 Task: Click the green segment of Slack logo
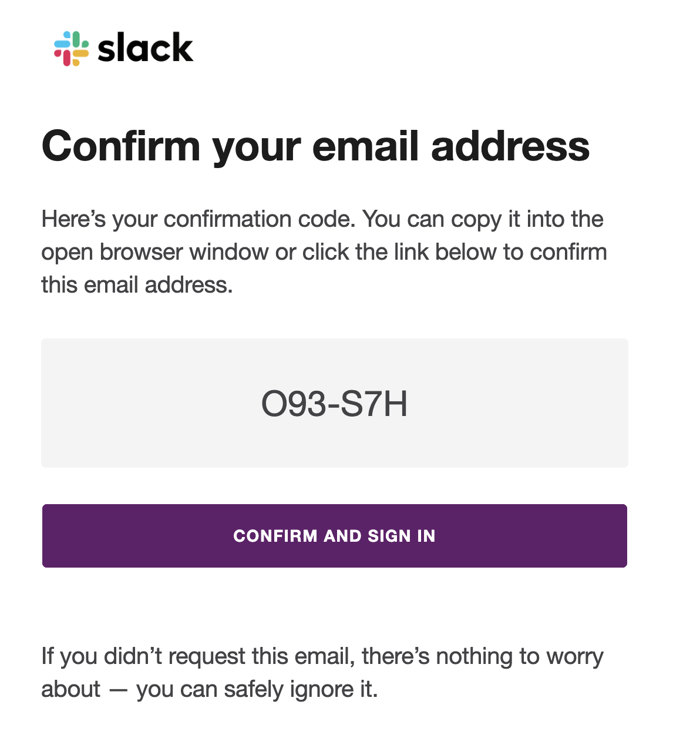point(77,39)
